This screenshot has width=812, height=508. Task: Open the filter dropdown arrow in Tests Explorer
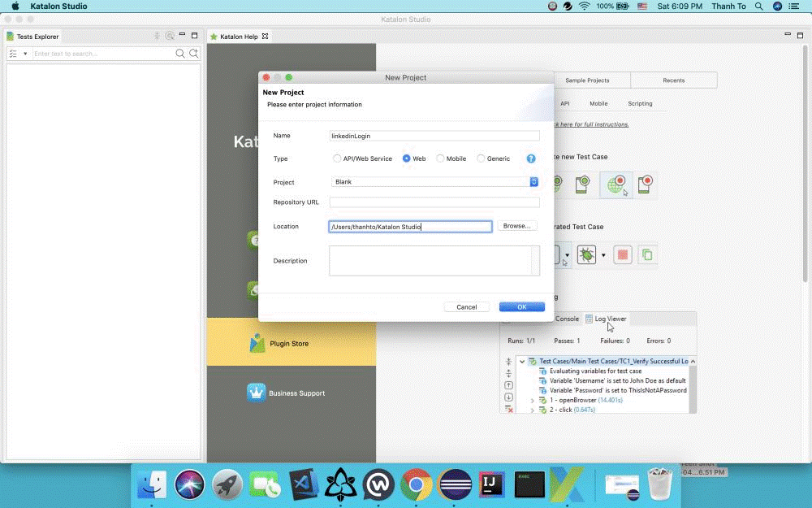(x=25, y=54)
